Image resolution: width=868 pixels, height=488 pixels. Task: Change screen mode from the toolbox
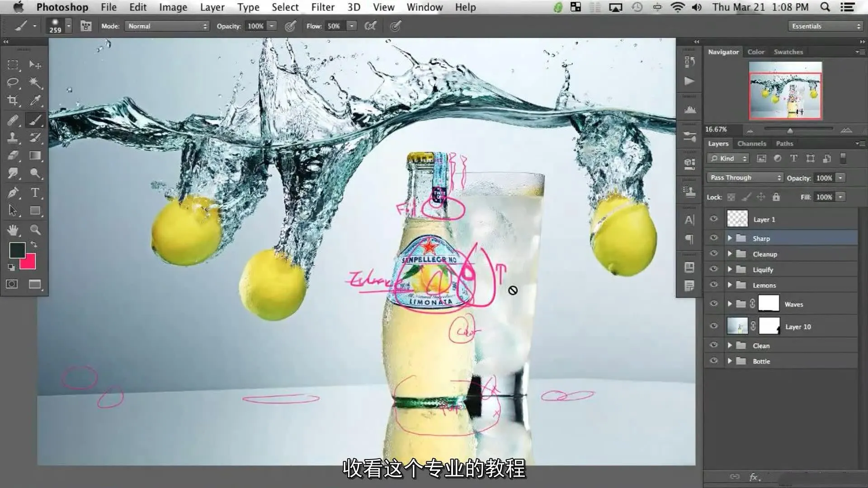pos(35,284)
